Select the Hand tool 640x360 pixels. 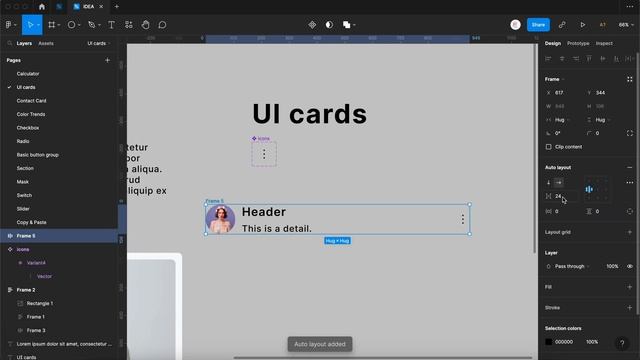pos(145,25)
